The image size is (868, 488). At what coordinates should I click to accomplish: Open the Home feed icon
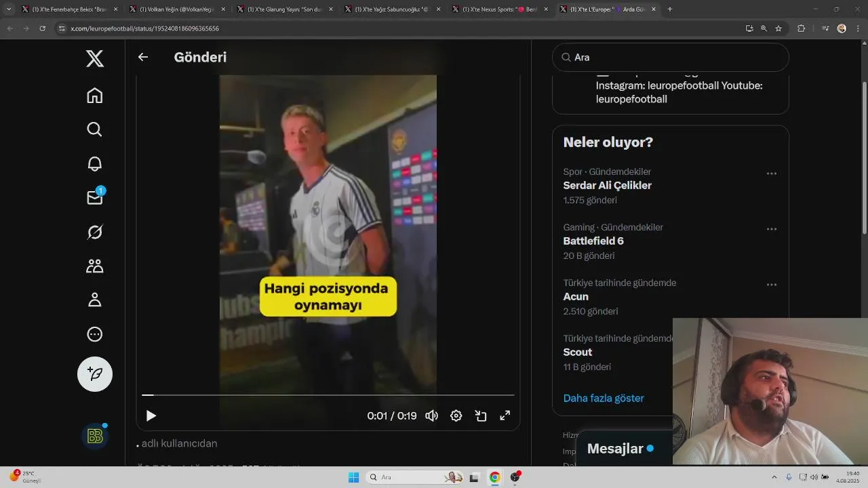95,96
